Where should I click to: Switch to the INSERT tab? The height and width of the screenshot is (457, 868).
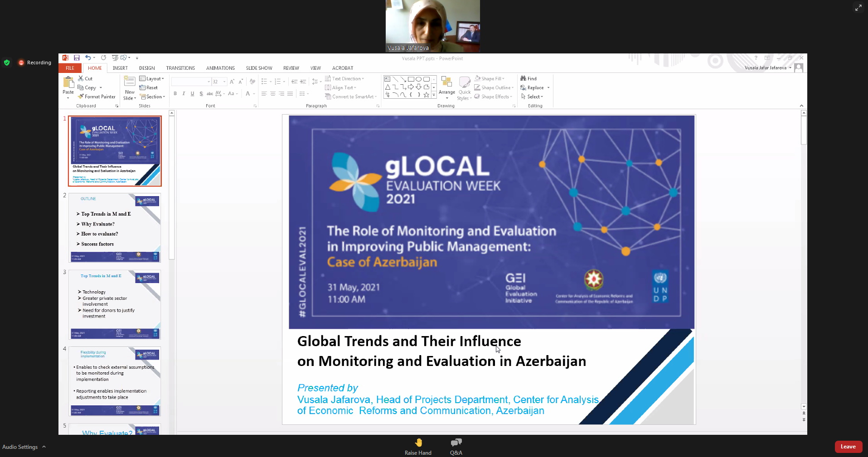pos(120,68)
